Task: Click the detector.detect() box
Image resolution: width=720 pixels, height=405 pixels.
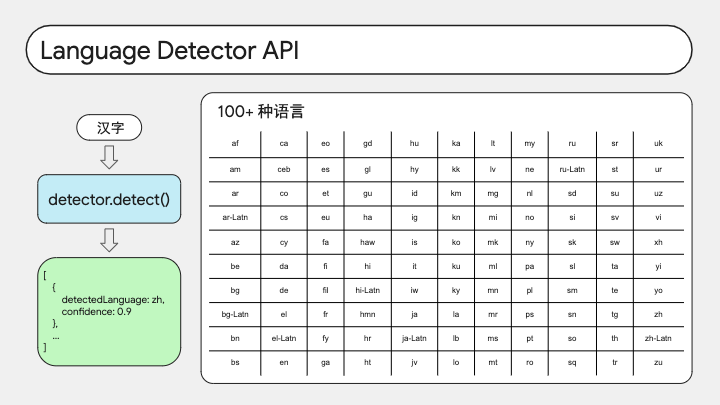Action: [x=109, y=199]
